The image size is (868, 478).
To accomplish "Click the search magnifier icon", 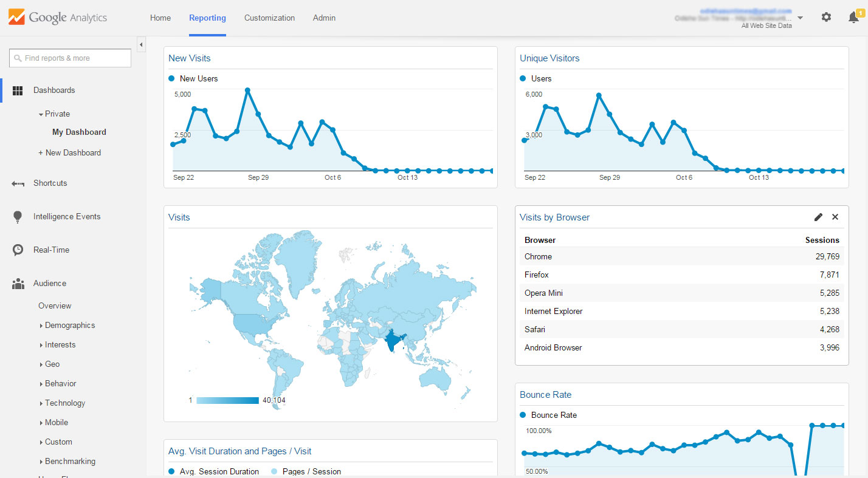I will [x=18, y=58].
